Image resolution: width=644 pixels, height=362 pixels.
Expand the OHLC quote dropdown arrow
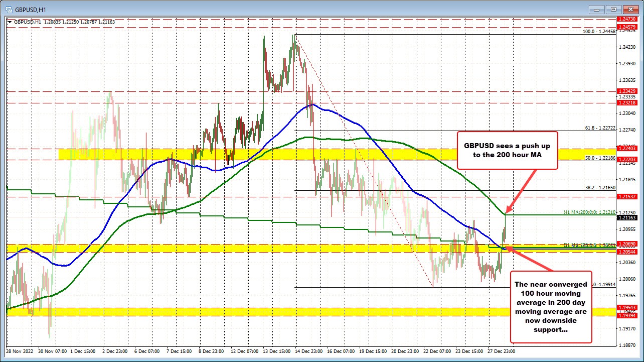coord(9,22)
